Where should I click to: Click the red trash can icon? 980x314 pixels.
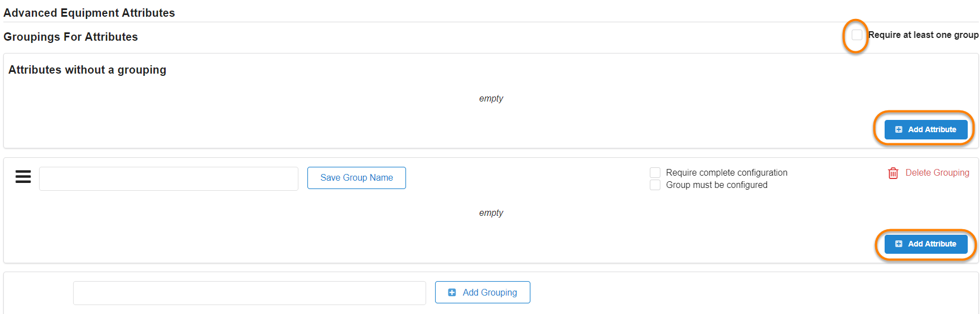[893, 173]
